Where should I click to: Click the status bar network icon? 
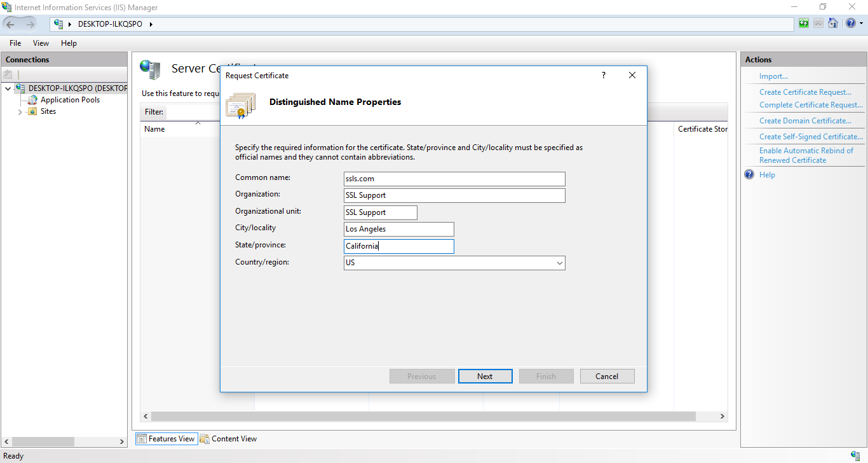pyautogui.click(x=855, y=455)
